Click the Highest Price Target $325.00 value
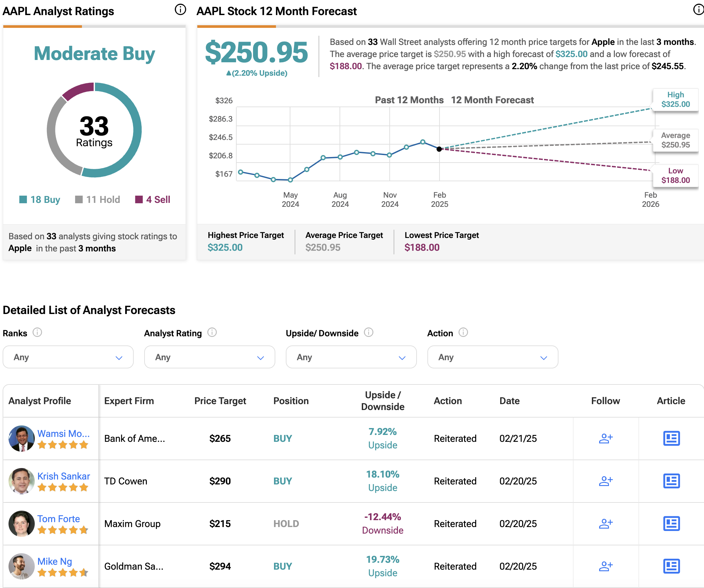 225,247
